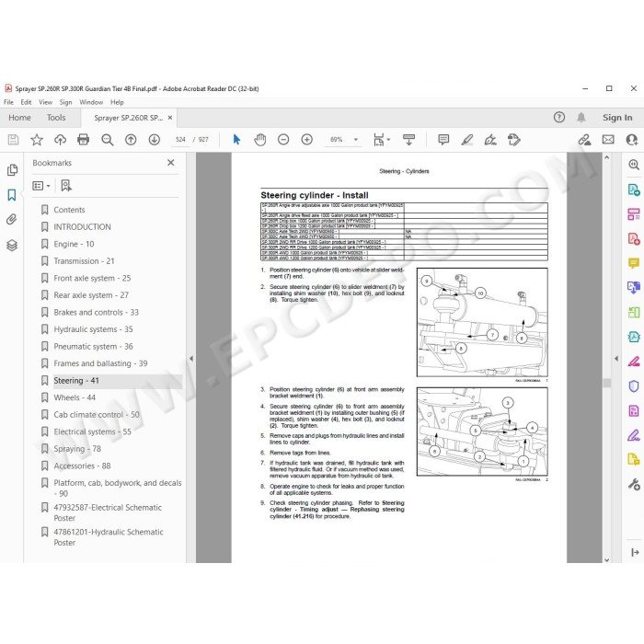The height and width of the screenshot is (644, 644).
Task: Click the upload to cloud icon
Action: pos(61,140)
